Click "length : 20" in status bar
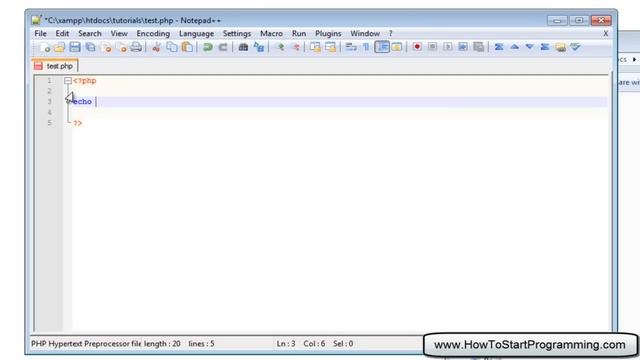 point(162,344)
